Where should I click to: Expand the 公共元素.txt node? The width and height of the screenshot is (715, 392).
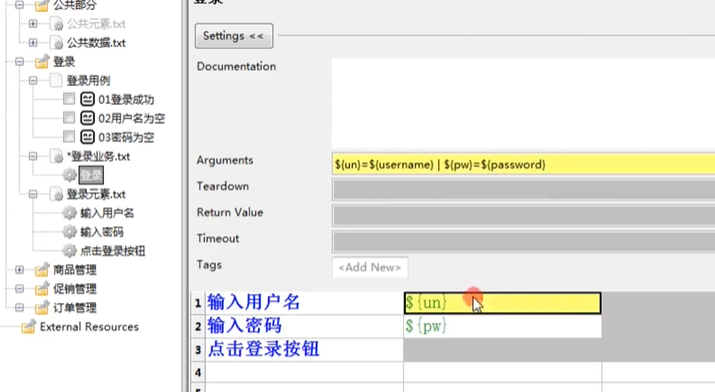pyautogui.click(x=33, y=24)
